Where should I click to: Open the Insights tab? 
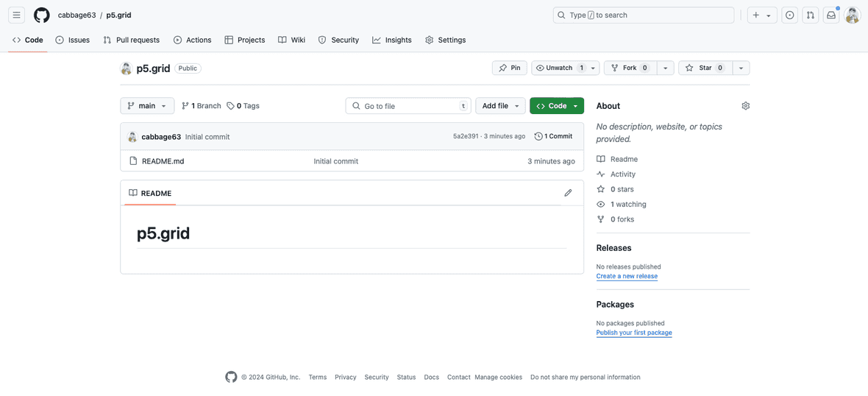coord(391,40)
